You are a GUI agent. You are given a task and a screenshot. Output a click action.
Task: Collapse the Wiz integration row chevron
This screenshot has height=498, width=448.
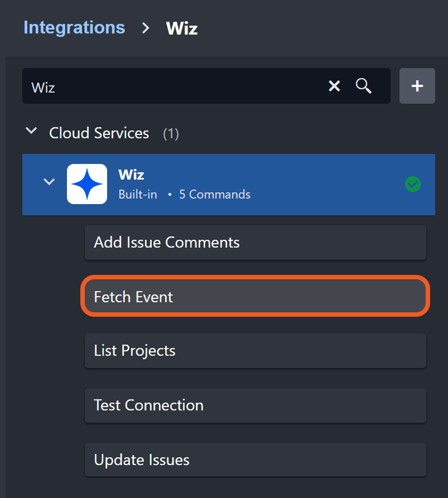pyautogui.click(x=49, y=182)
